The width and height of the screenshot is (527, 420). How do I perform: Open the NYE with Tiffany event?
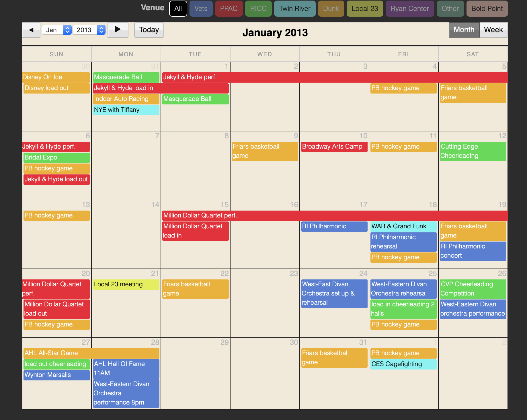[x=126, y=110]
